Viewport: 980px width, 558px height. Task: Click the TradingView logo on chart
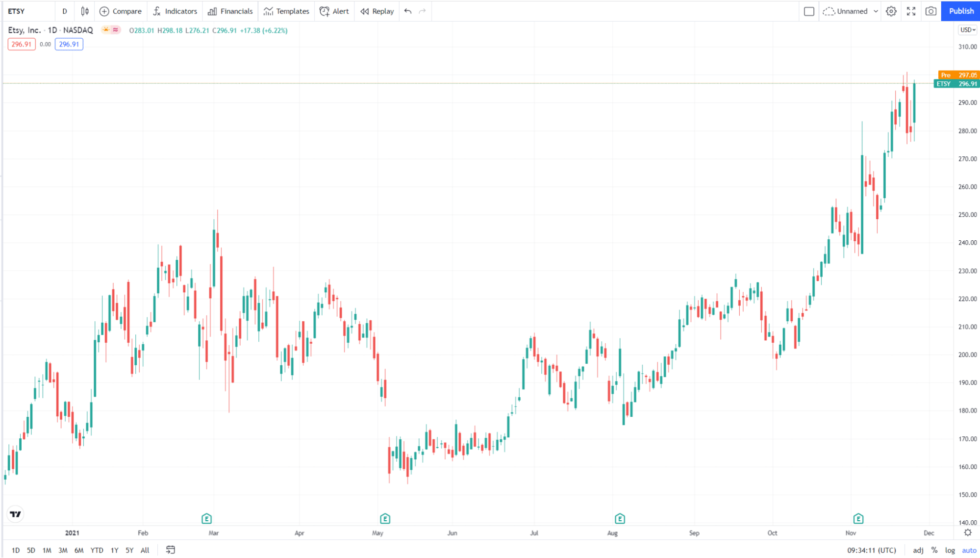point(16,514)
